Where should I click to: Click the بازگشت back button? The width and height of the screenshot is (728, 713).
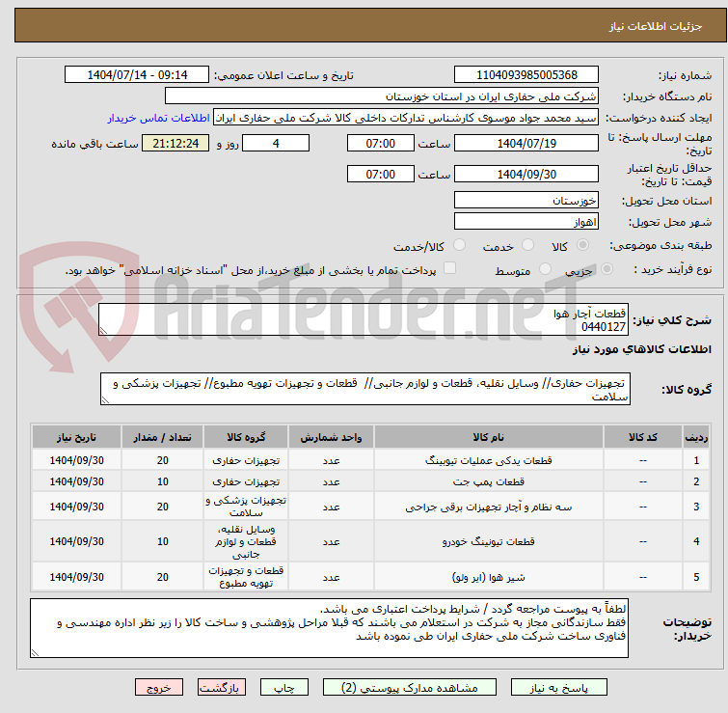[222, 688]
